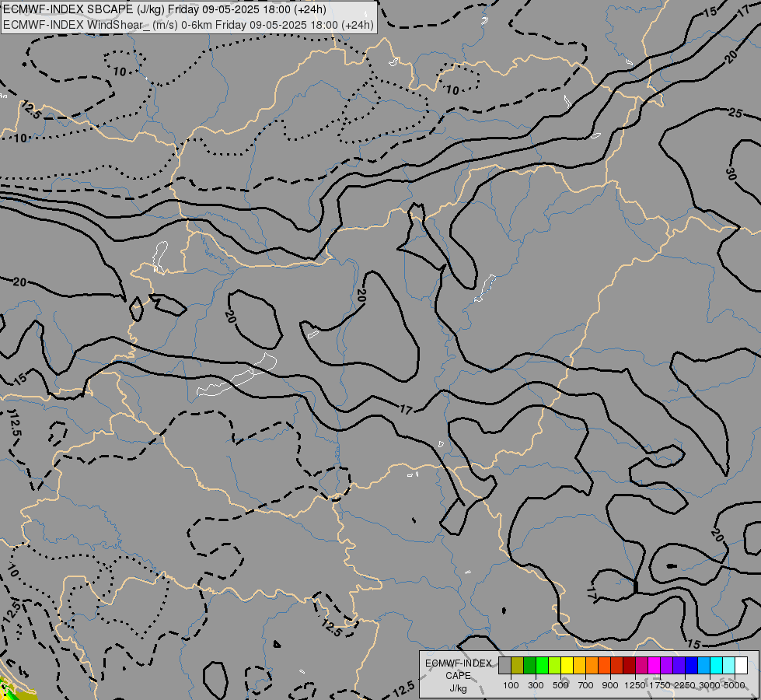Click the '25' wind shear contour label
Image resolution: width=761 pixels, height=700 pixels.
coord(735,114)
